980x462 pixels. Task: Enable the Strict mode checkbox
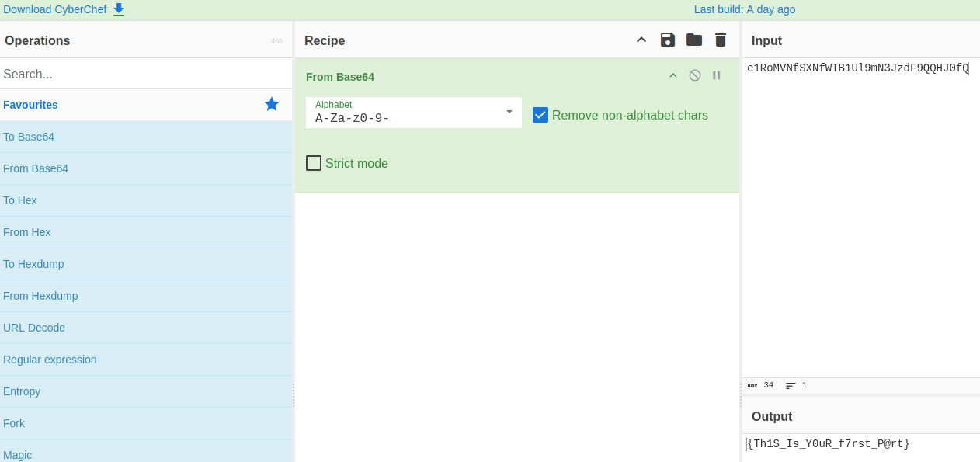(314, 163)
